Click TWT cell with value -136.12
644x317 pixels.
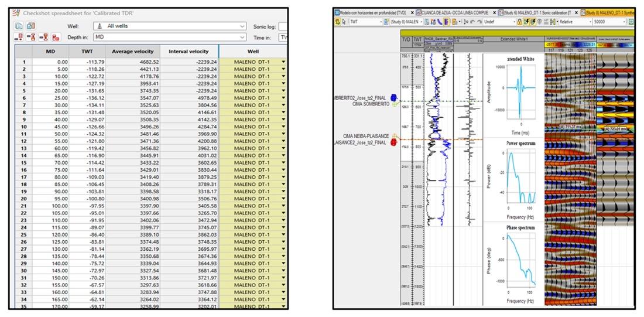pyautogui.click(x=87, y=98)
